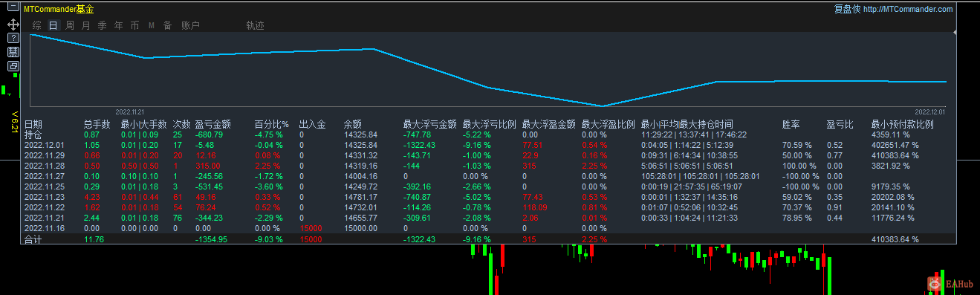Select the 币 currency tab
This screenshot has height=295, width=980.
[x=135, y=25]
